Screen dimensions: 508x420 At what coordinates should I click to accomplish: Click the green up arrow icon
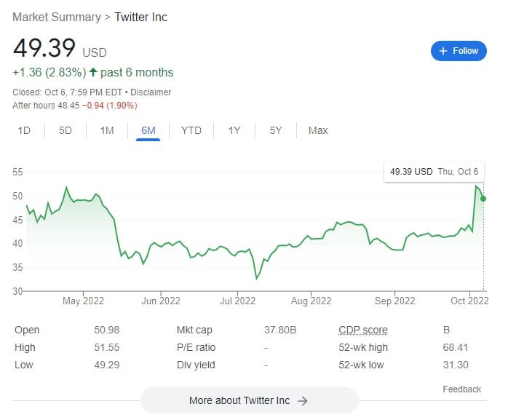(x=93, y=72)
